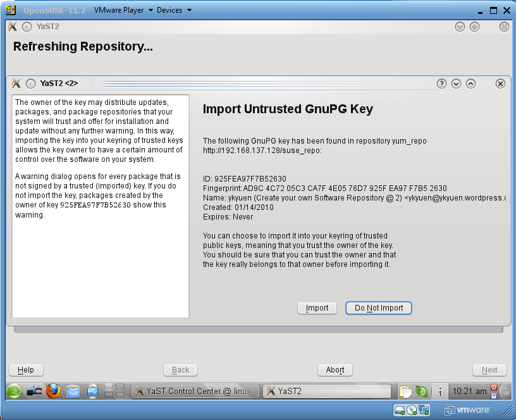Open the clipboard tray icon
The width and height of the screenshot is (516, 420).
405,392
